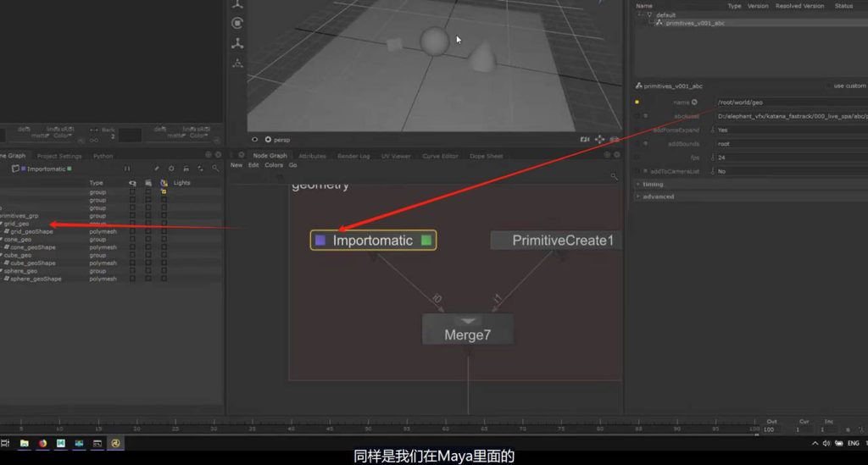Expand the advanced parameter group

658,197
